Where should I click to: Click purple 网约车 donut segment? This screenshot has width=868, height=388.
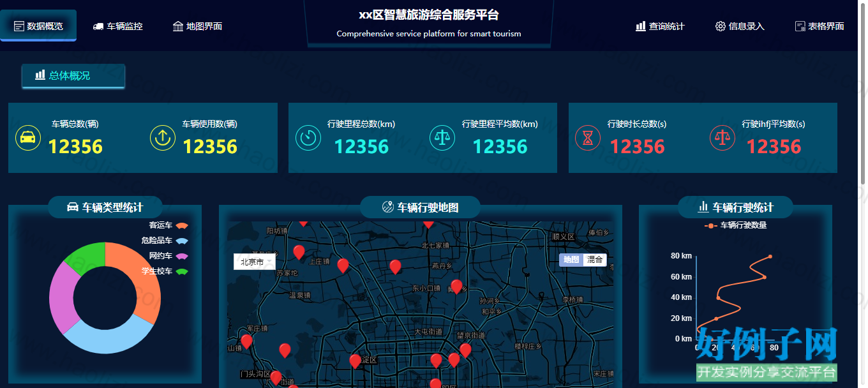click(x=61, y=297)
